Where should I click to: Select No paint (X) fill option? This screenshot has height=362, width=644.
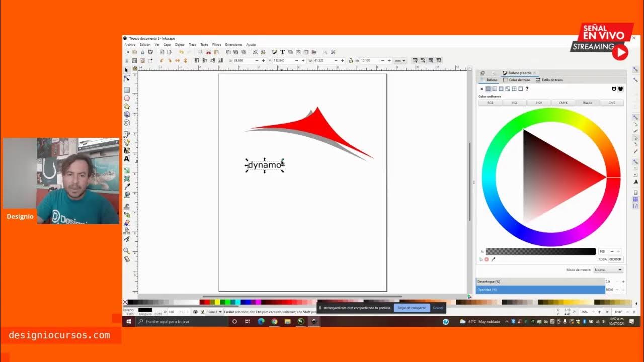coord(481,89)
